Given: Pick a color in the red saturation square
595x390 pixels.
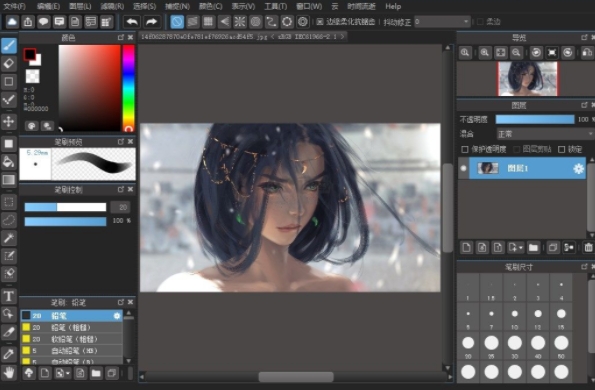Looking at the screenshot, I should point(89,88).
